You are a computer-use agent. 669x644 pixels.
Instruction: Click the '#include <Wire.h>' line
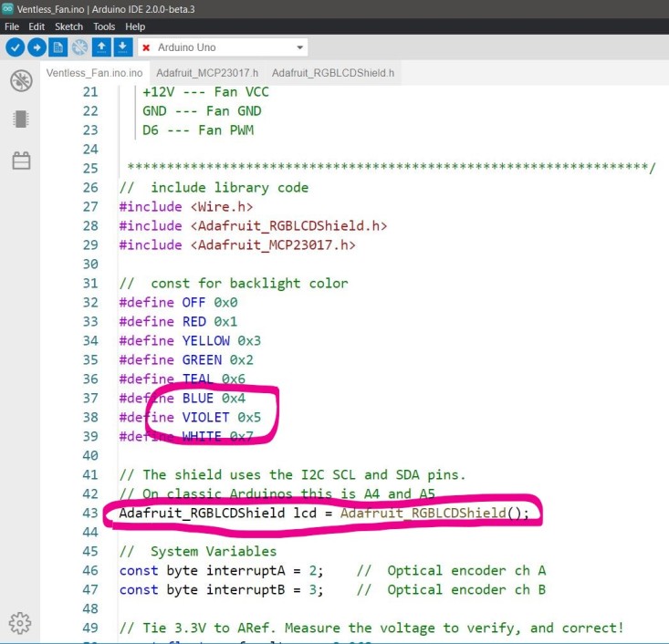point(186,207)
